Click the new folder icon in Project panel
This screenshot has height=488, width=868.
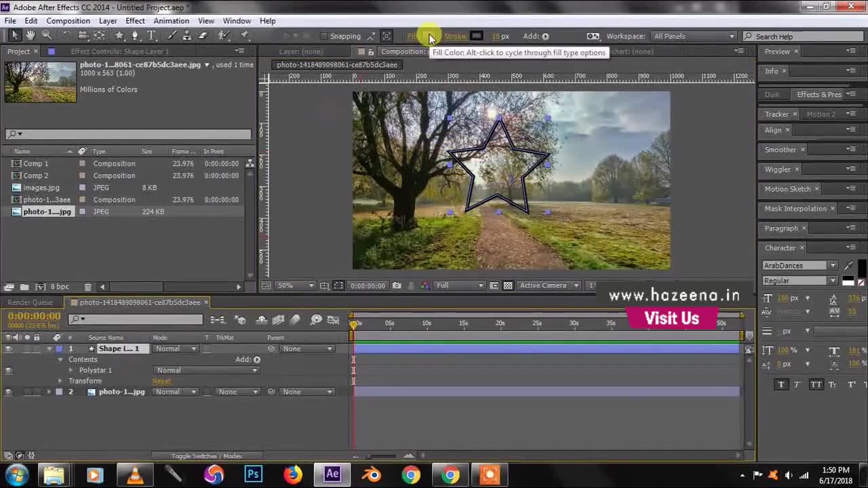pos(24,287)
